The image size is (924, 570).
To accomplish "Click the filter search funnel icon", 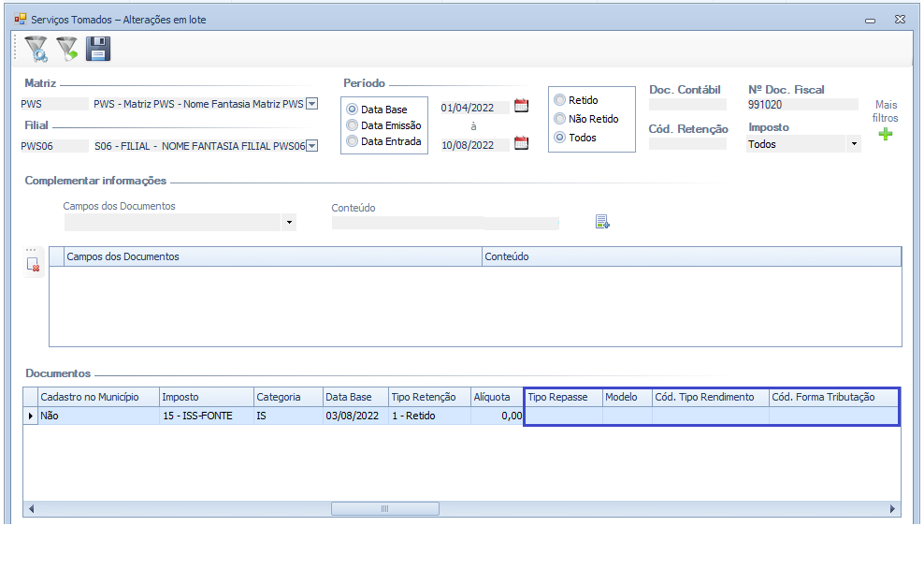I will coord(36,49).
